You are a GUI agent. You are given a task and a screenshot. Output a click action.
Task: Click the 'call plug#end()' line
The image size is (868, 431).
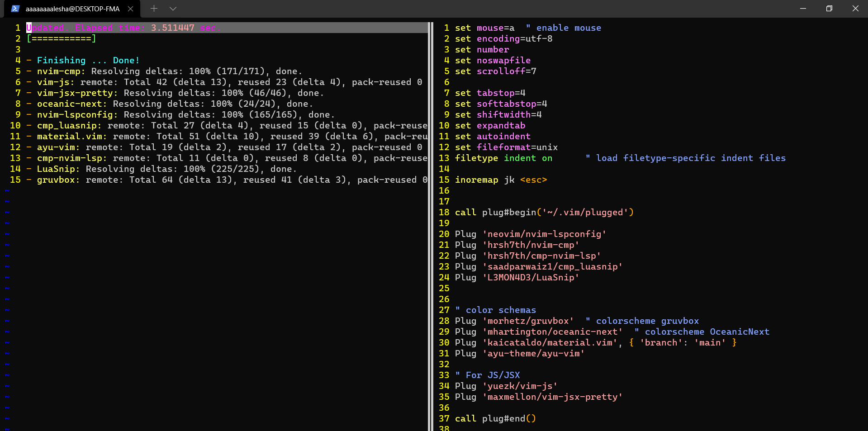coord(495,419)
